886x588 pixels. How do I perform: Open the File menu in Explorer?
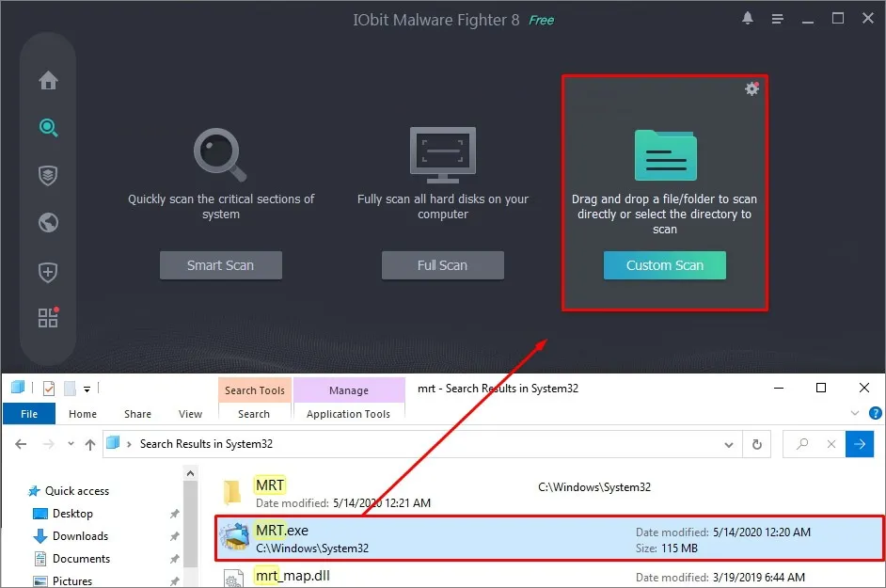point(28,413)
